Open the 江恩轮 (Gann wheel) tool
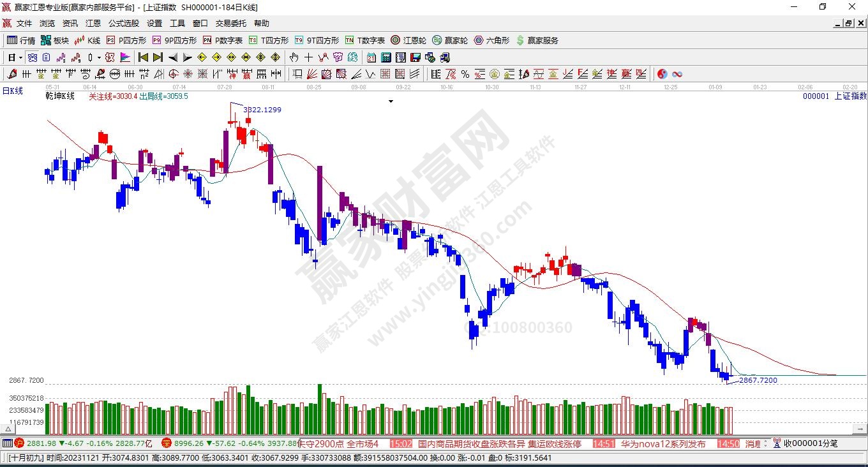 coord(408,40)
